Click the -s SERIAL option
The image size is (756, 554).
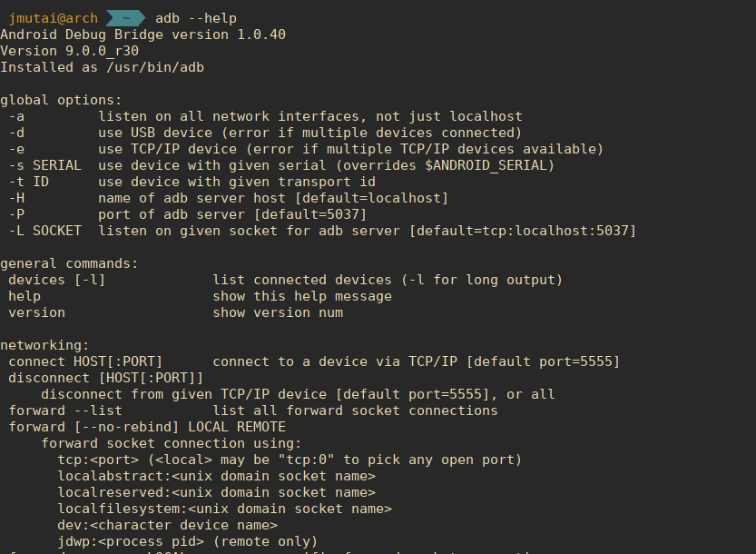tap(44, 165)
